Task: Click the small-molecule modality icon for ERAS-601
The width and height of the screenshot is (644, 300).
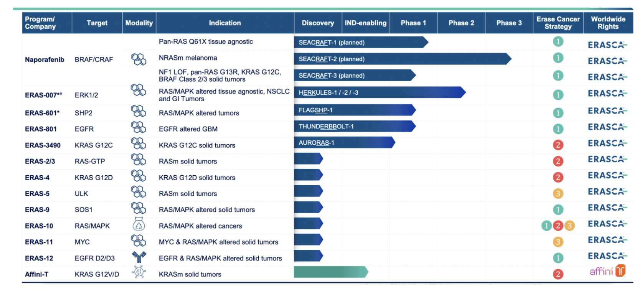Action: click(139, 111)
